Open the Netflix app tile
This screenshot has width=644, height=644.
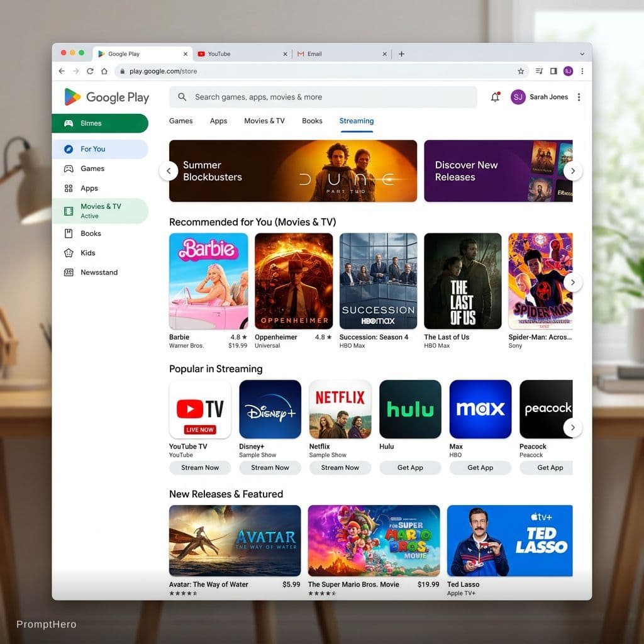(x=340, y=409)
